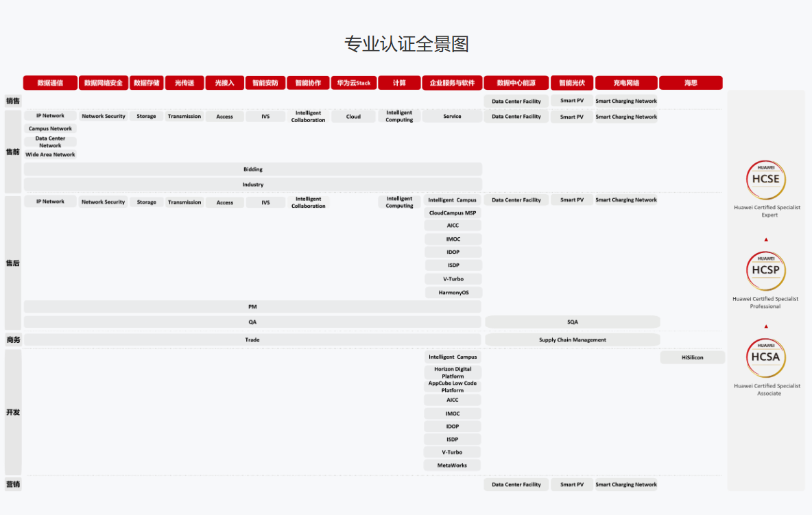Click the 开发 row label on the left
Viewport: 812px width, 515px height.
pos(12,412)
